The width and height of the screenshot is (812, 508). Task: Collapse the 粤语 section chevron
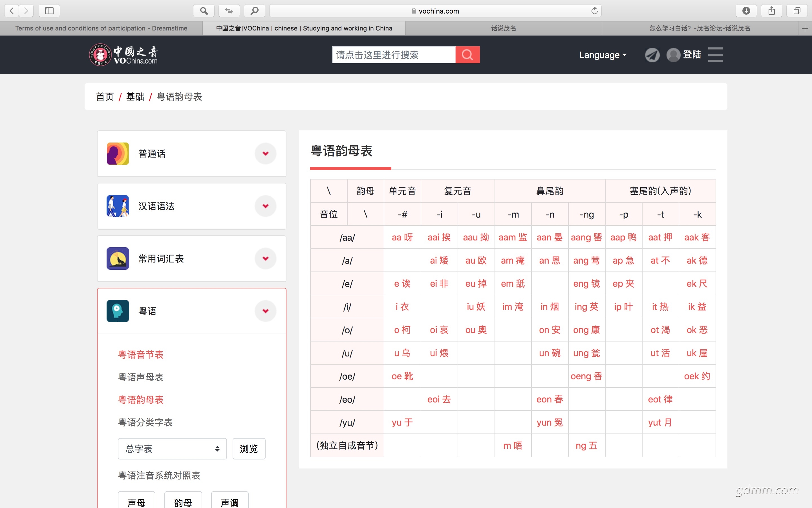click(265, 311)
